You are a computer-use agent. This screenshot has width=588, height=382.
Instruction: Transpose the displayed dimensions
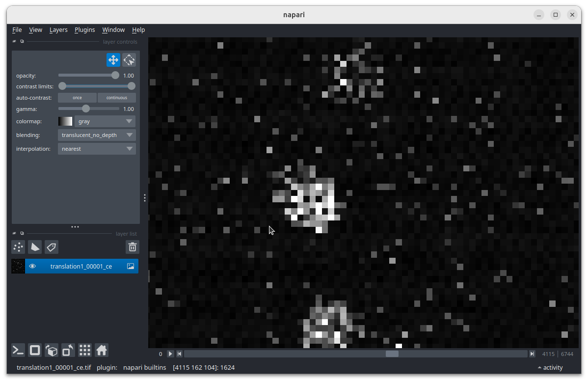tap(68, 350)
